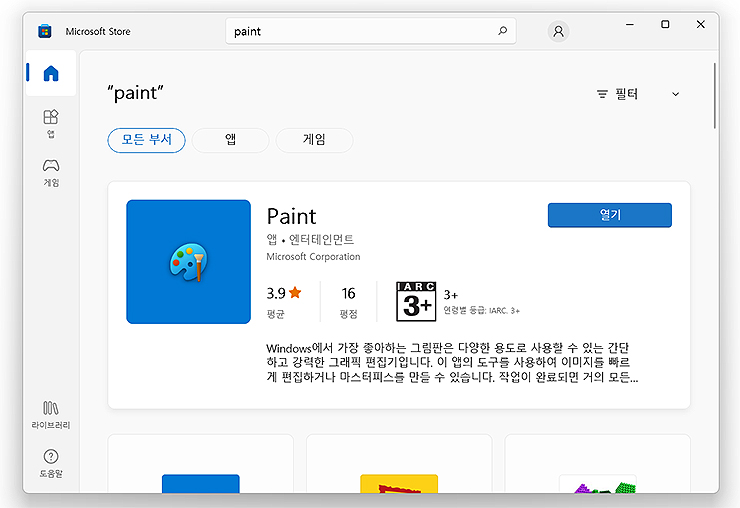Select the 앱 filter tab
The width and height of the screenshot is (740, 508).
230,140
